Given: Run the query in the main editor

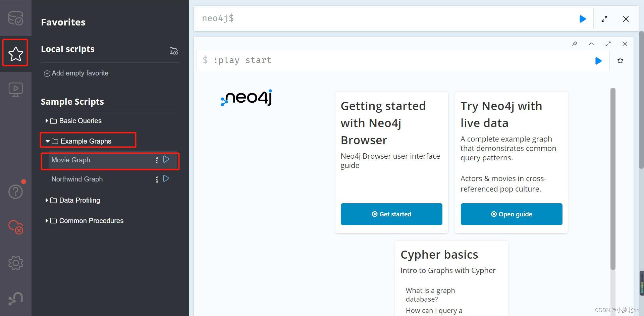Looking at the screenshot, I should [583, 19].
